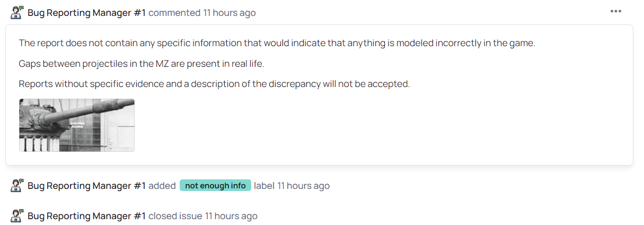The width and height of the screenshot is (644, 225).
Task: Click the closed issue "11 hours ago" timestamp
Action: point(231,216)
